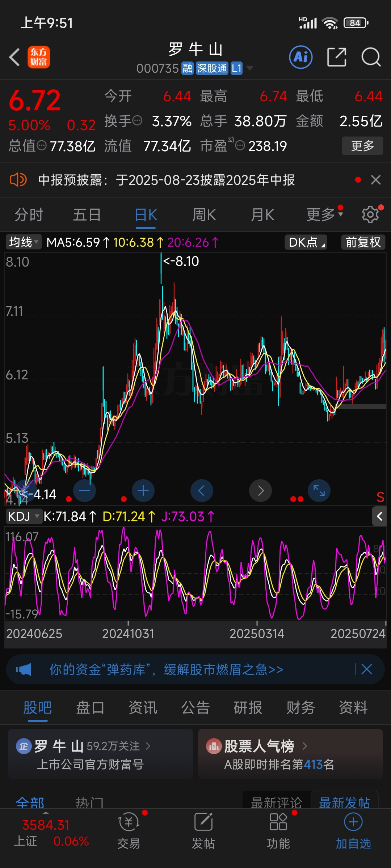Expand stock code 000735 dropdown

249,68
